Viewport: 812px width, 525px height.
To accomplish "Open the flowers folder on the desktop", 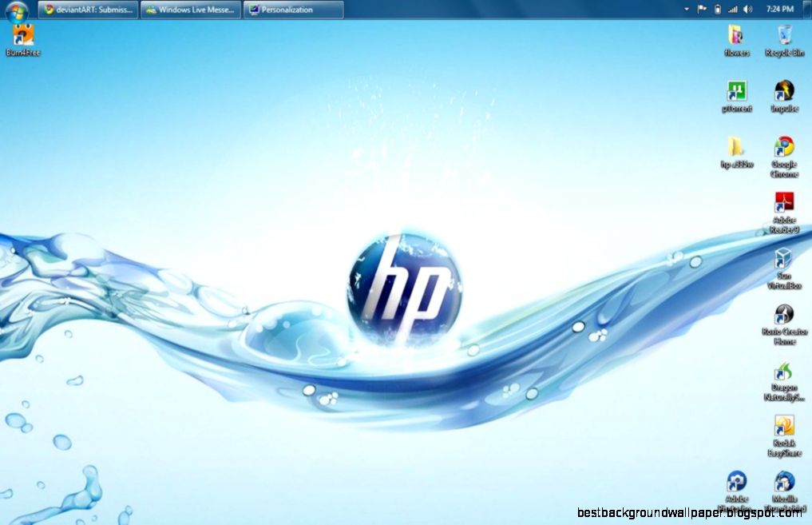I will point(735,36).
